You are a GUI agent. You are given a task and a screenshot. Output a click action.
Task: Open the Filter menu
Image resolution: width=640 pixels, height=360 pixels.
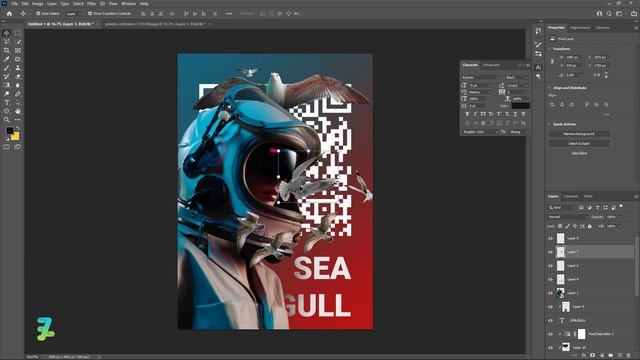click(x=91, y=4)
